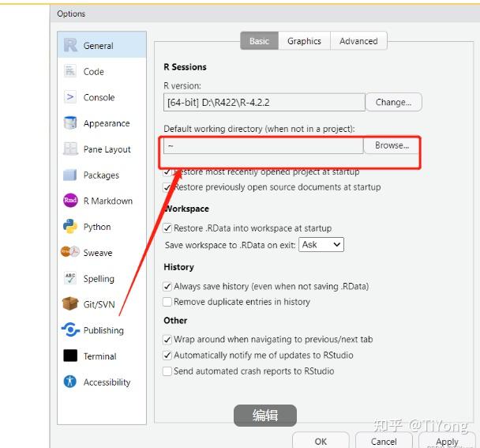
Task: Select Accessibility label in options sidebar
Action: [x=107, y=382]
